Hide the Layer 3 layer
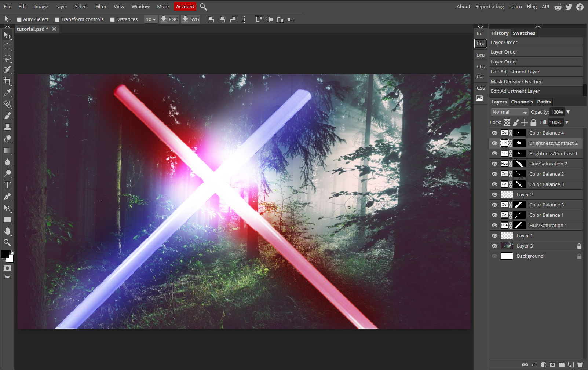The height and width of the screenshot is (370, 588). [x=494, y=246]
